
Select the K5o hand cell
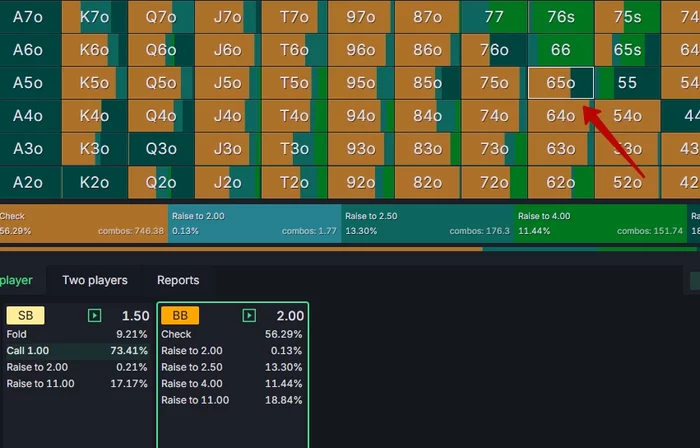click(x=94, y=83)
